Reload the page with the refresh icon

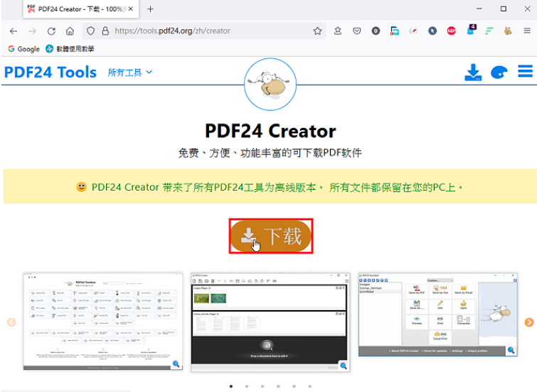point(51,31)
